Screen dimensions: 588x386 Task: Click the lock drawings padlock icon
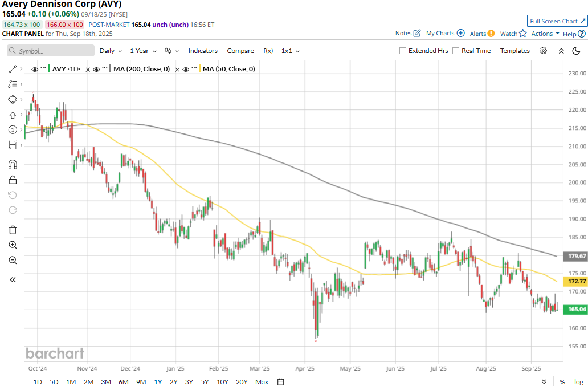tap(13, 180)
